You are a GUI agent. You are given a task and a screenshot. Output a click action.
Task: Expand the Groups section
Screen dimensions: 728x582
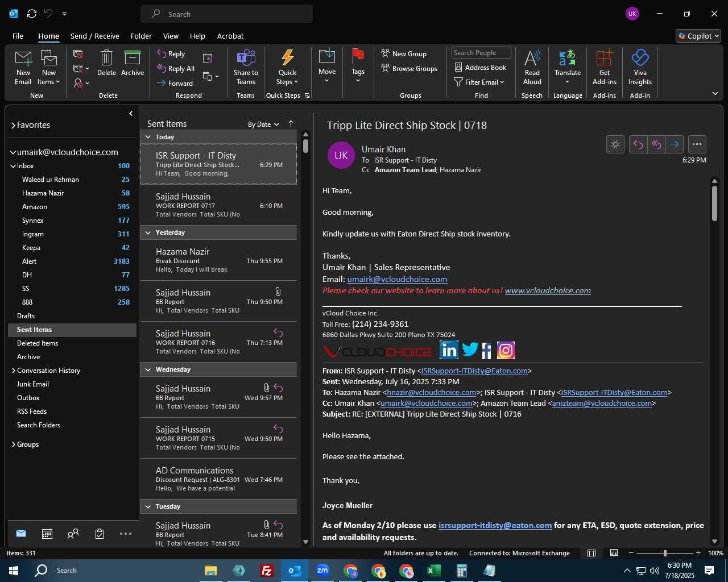[13, 444]
